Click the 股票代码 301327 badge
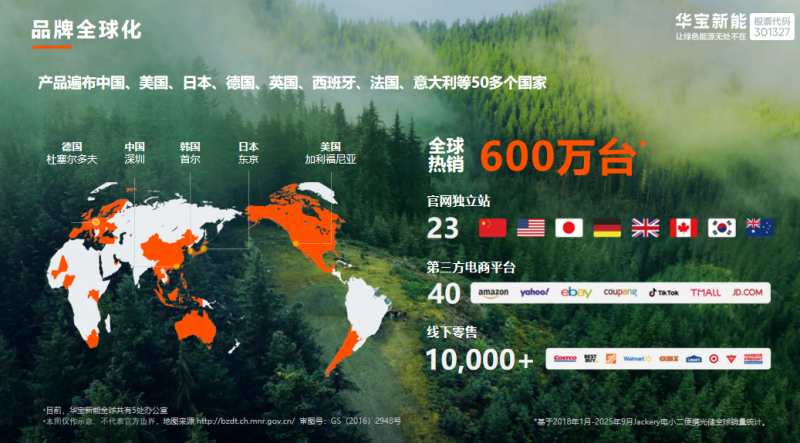 point(772,26)
